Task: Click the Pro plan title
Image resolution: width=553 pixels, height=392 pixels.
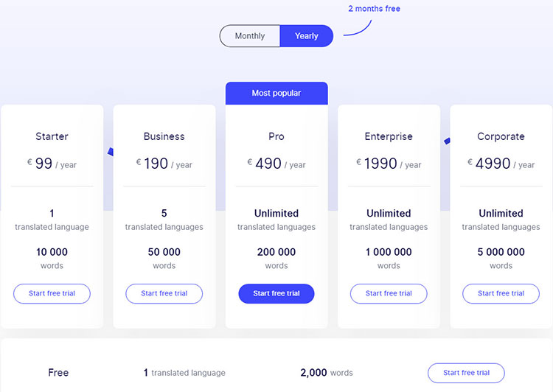Action: 276,136
